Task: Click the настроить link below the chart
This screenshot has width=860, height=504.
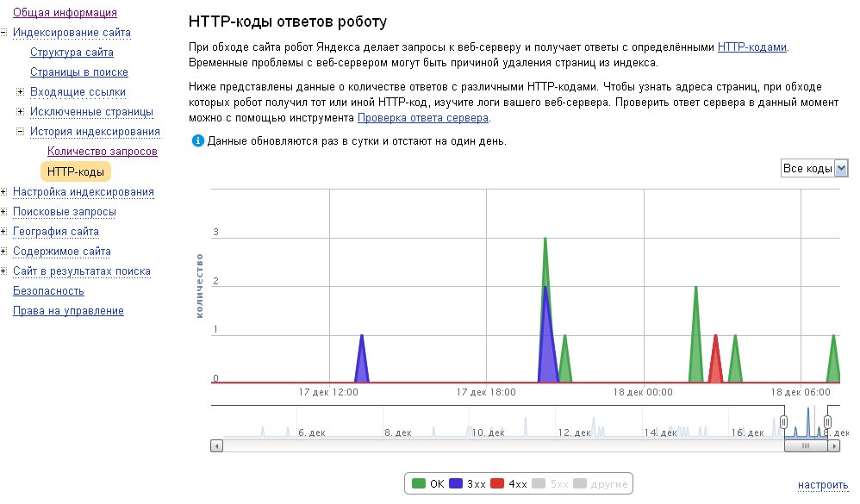Action: [x=822, y=484]
